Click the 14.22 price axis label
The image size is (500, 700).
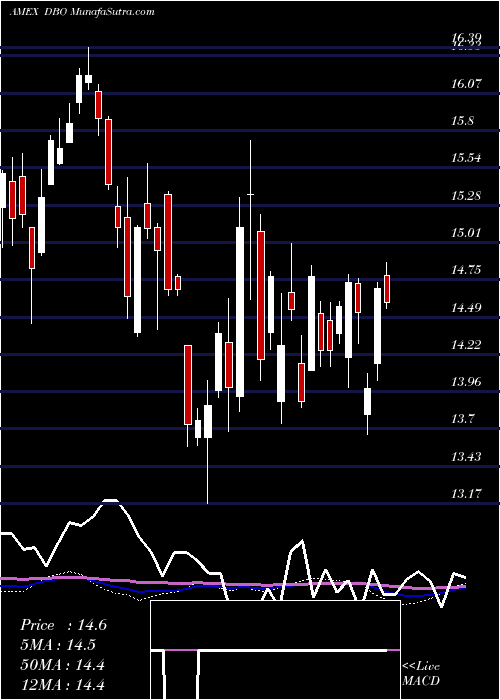click(467, 345)
